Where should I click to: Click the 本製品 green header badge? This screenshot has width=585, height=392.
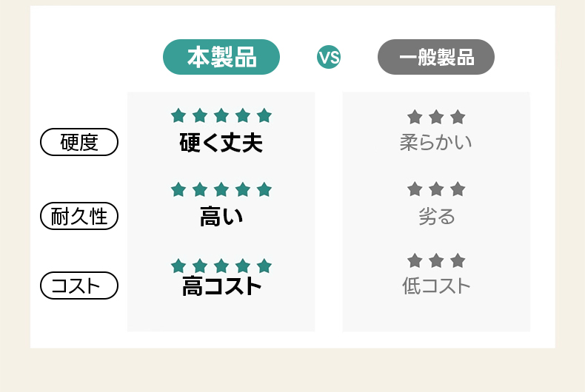pyautogui.click(x=221, y=57)
